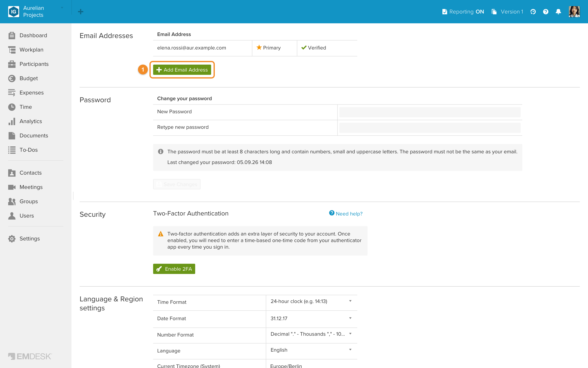Click the plus icon in top bar
Image resolution: width=588 pixels, height=368 pixels.
pyautogui.click(x=81, y=12)
